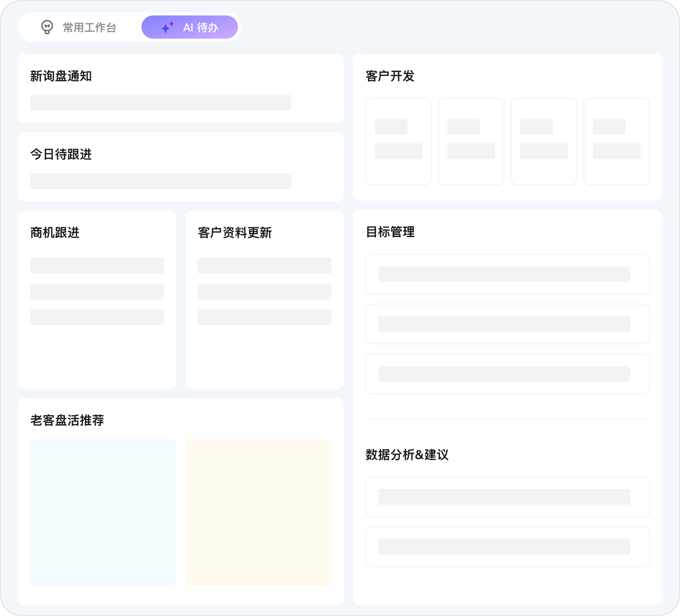This screenshot has height=616, width=680.
Task: Click the sparkle icon on AI 待办 tab
Action: click(166, 27)
